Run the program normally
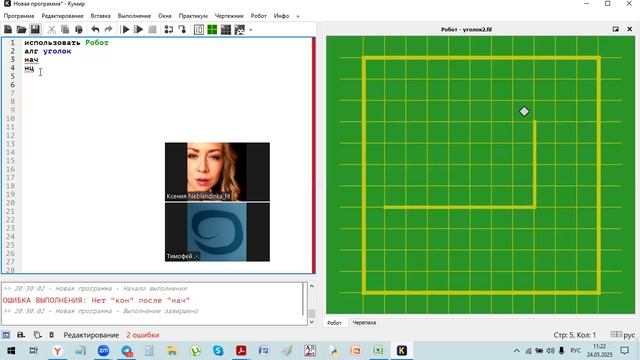 pos(126,29)
